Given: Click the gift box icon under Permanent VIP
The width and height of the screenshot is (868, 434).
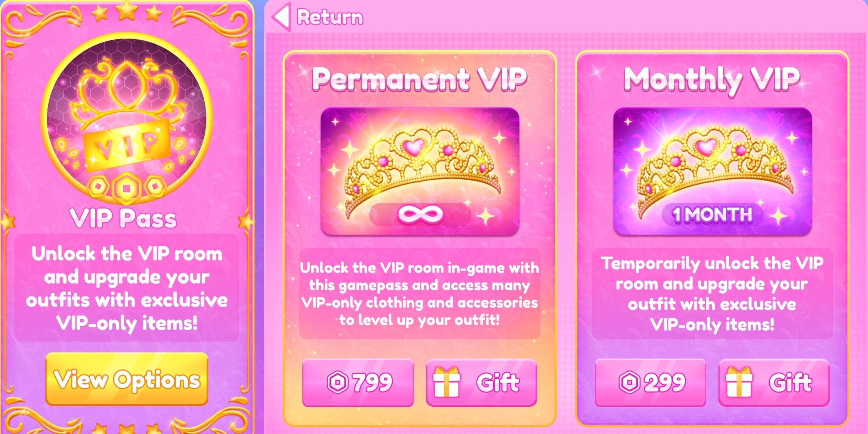Looking at the screenshot, I should point(447,382).
